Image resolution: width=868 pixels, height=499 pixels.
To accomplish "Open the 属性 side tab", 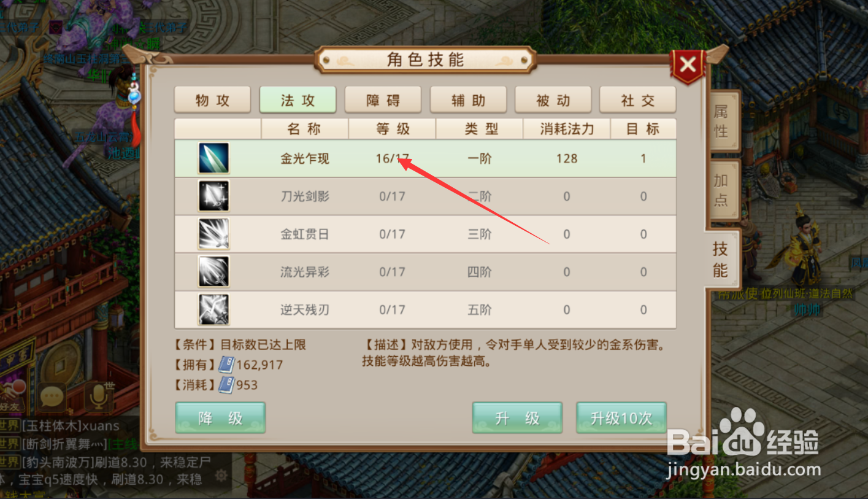I will coord(722,122).
